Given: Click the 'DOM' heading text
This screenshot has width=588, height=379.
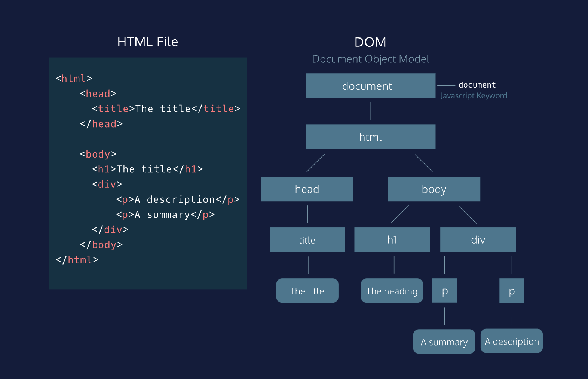Looking at the screenshot, I should click(370, 42).
